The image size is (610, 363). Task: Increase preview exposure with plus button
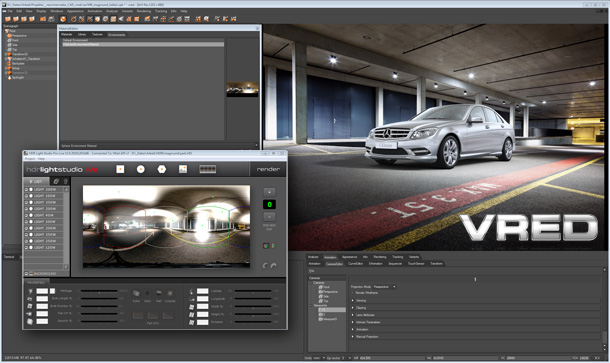tap(269, 192)
